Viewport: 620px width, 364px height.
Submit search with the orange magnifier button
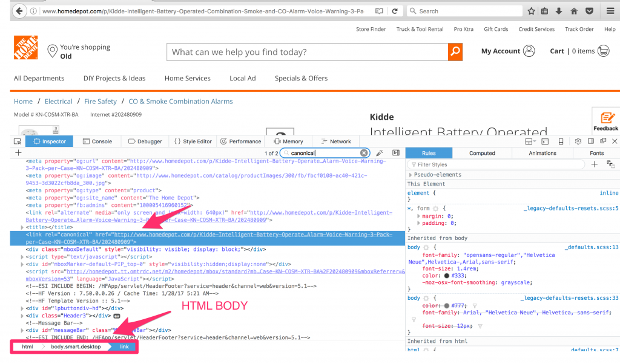tap(455, 52)
